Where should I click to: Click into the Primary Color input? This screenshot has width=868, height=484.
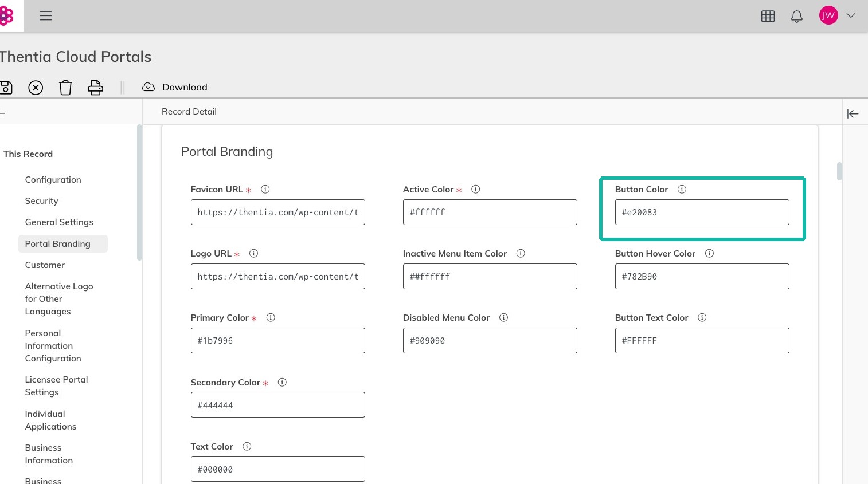[277, 340]
